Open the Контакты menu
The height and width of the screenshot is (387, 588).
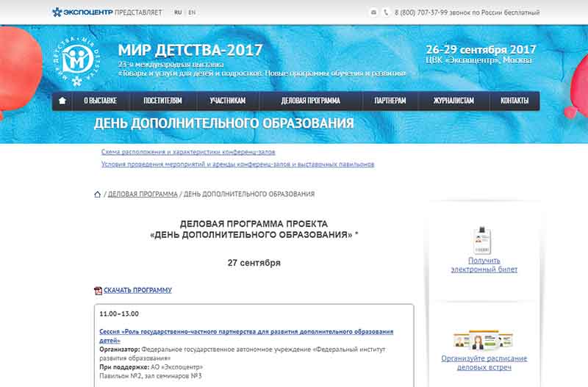tap(514, 101)
